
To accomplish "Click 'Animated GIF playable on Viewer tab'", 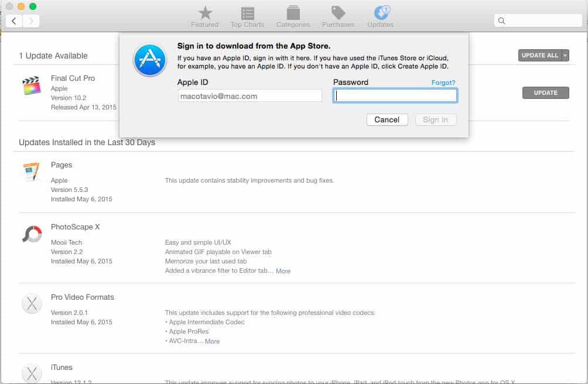I will tap(218, 252).
